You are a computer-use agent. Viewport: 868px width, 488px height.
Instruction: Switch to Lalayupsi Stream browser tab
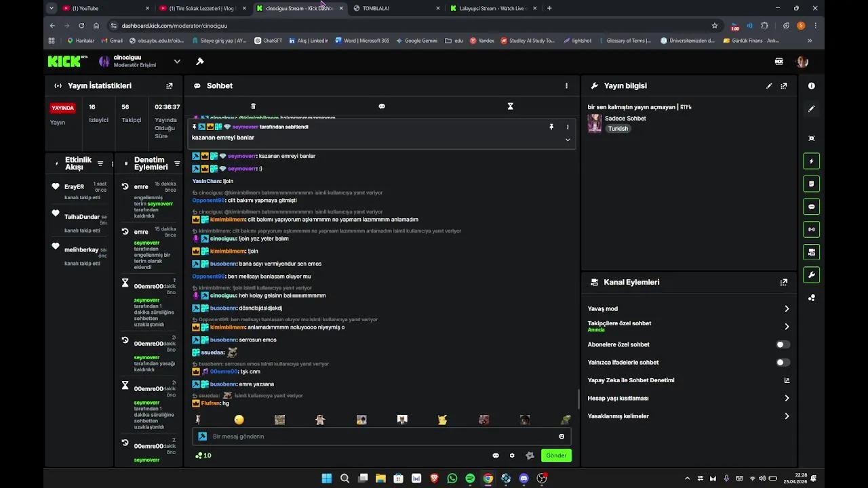click(494, 8)
